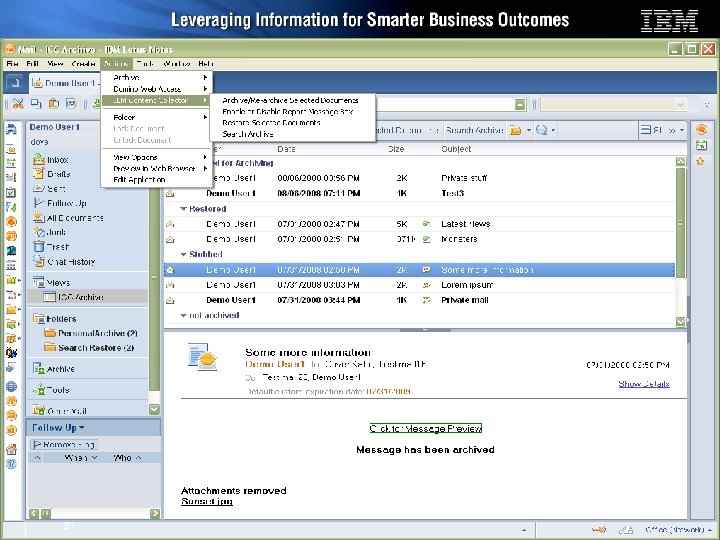Expand the Archive submenu arrow
The height and width of the screenshot is (540, 720).
(x=205, y=78)
